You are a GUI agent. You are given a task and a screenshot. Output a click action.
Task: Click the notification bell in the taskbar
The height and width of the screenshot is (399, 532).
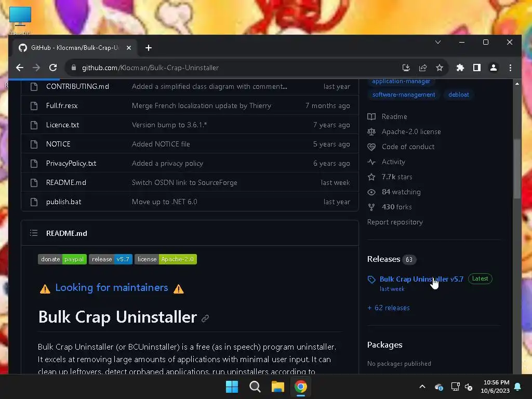(x=518, y=387)
